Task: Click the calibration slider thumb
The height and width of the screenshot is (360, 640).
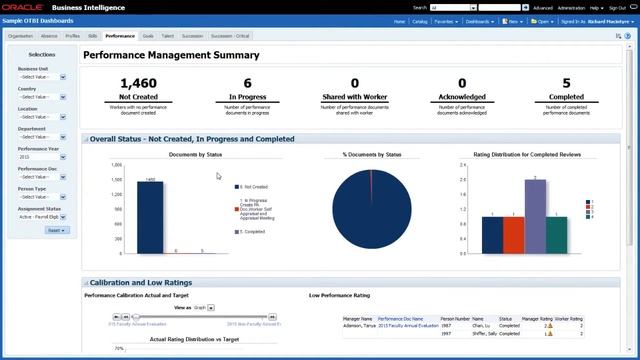Action: point(136,317)
